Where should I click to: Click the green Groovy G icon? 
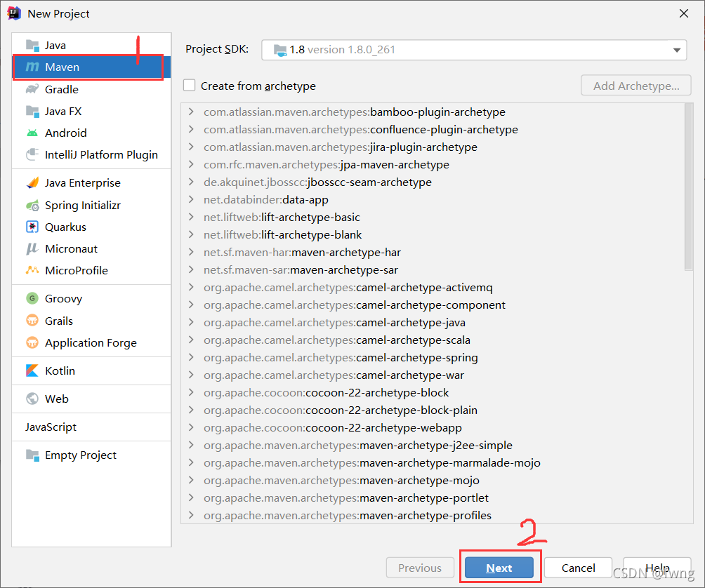[32, 298]
